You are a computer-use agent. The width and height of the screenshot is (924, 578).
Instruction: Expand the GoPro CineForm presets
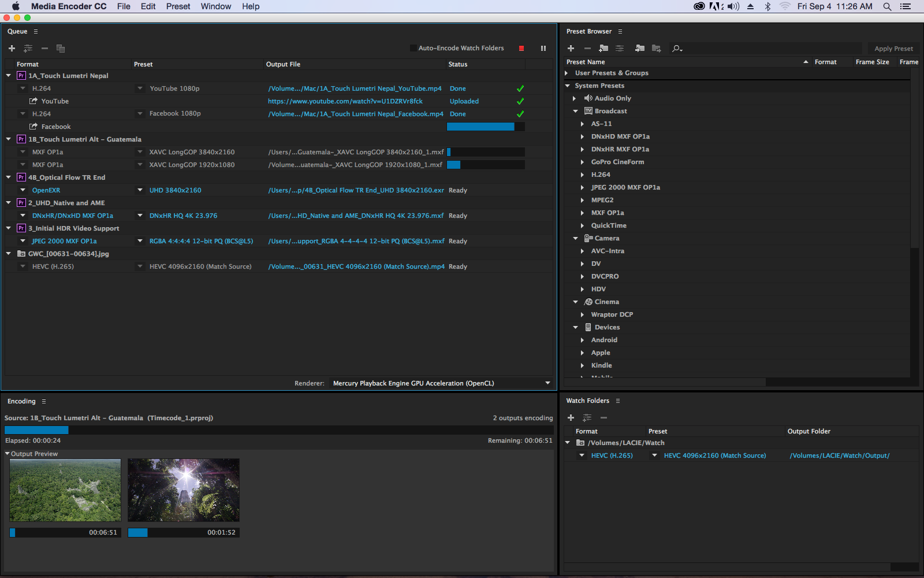click(x=582, y=162)
